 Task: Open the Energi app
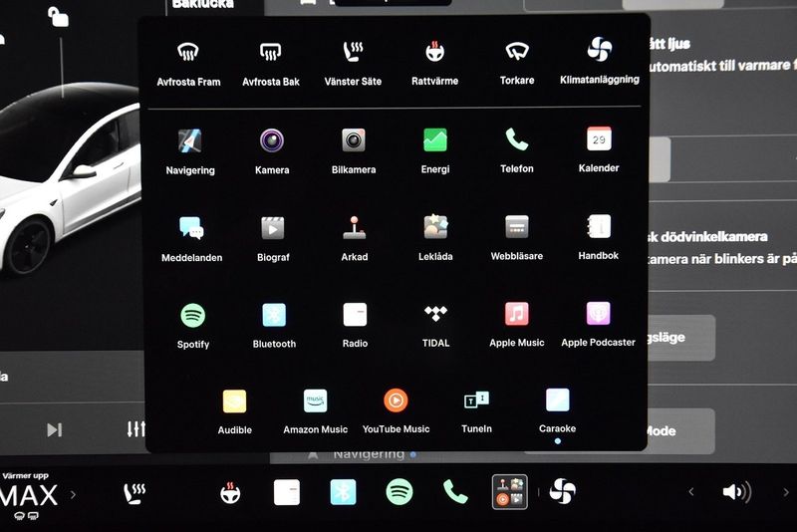point(435,150)
